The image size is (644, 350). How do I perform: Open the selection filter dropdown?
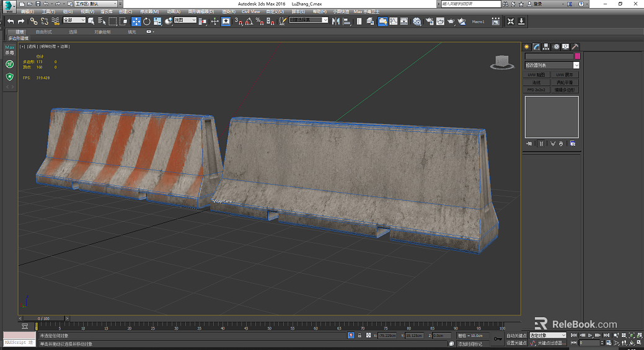pyautogui.click(x=74, y=20)
